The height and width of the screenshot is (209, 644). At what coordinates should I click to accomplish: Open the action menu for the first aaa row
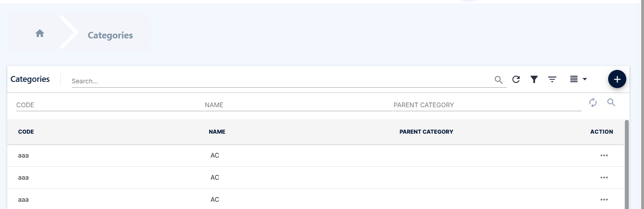(x=604, y=155)
